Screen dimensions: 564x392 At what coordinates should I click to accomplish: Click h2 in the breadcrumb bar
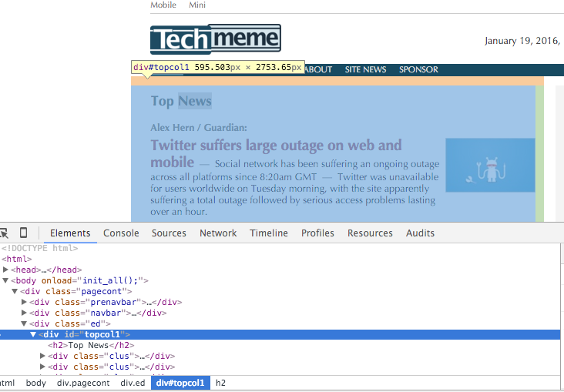point(220,383)
